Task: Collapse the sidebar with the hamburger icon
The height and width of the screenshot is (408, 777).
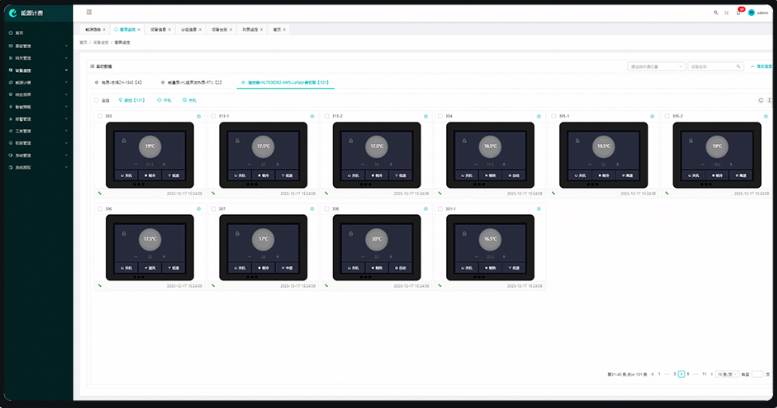Action: click(89, 12)
